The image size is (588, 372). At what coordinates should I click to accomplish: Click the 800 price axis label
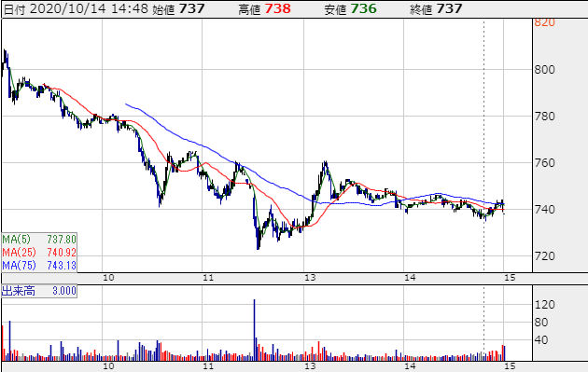544,70
